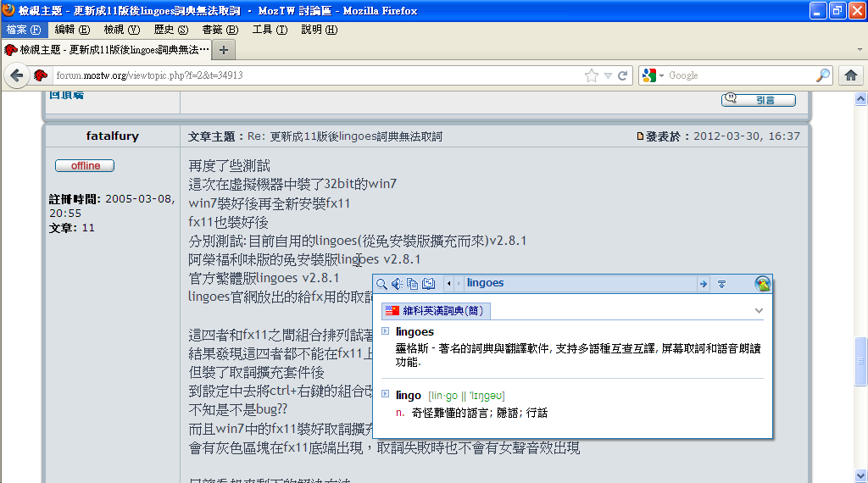Click the fatalfury username
Viewport: 868px width, 483px height.
(113, 136)
